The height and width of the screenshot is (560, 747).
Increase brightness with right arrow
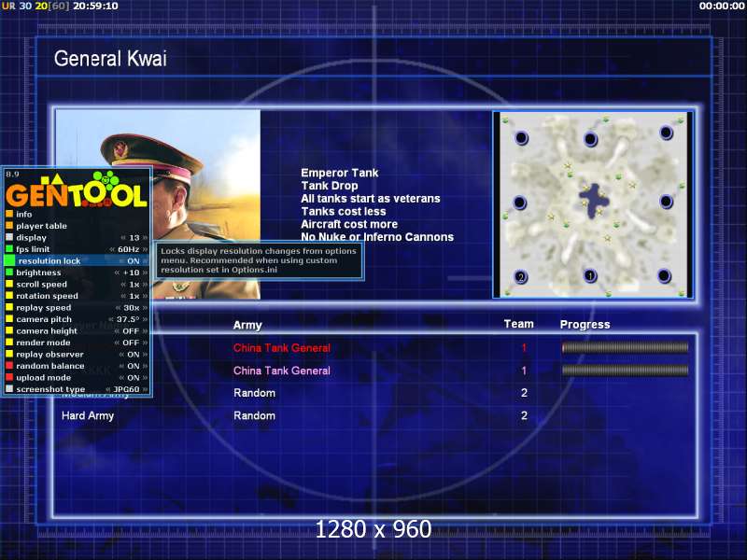145,273
